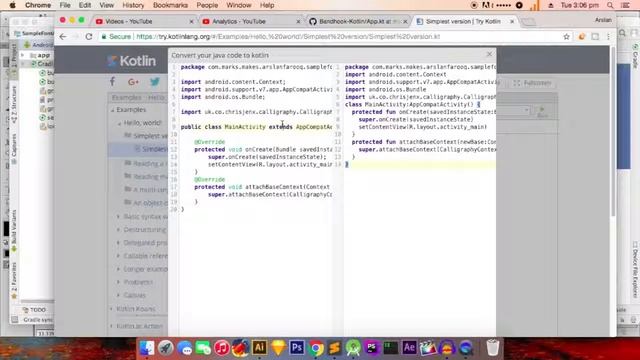This screenshot has width=640, height=360.
Task: Open Launchpad rocket icon in the dock
Action: 165,348
